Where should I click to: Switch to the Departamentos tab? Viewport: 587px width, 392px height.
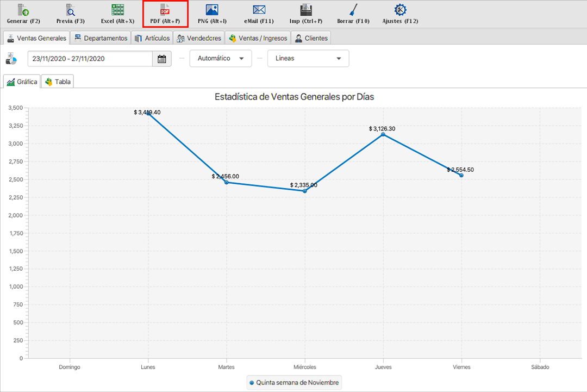pos(101,38)
